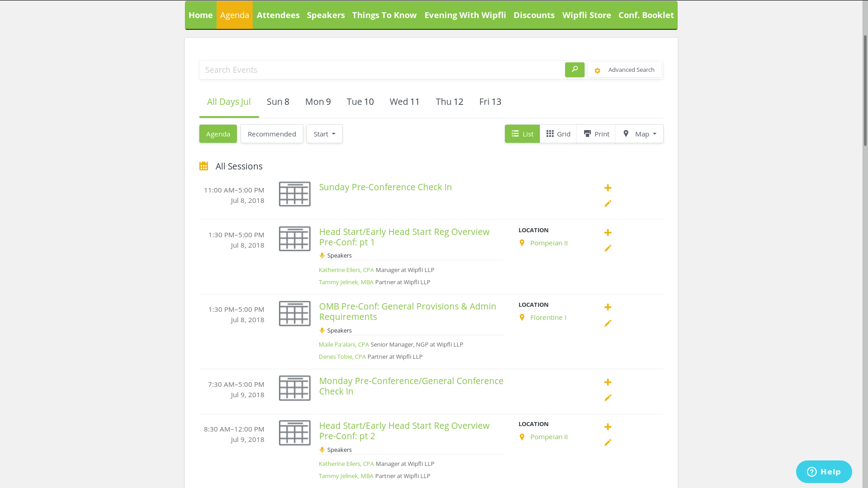Add Monday Pre-Conference Check In with plus icon
This screenshot has height=488, width=868.
point(608,382)
